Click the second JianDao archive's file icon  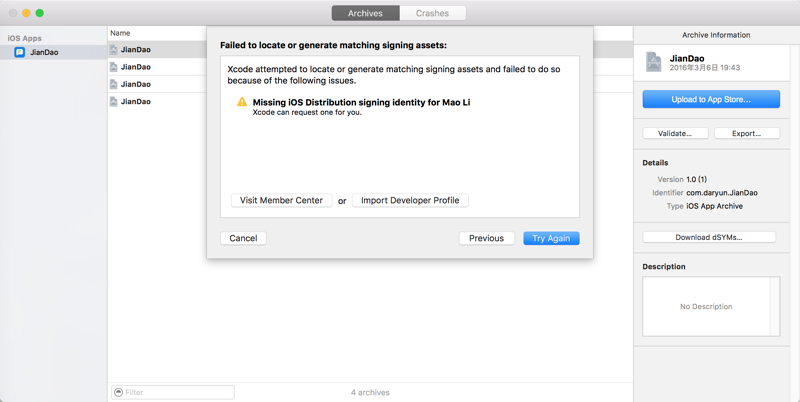point(114,67)
